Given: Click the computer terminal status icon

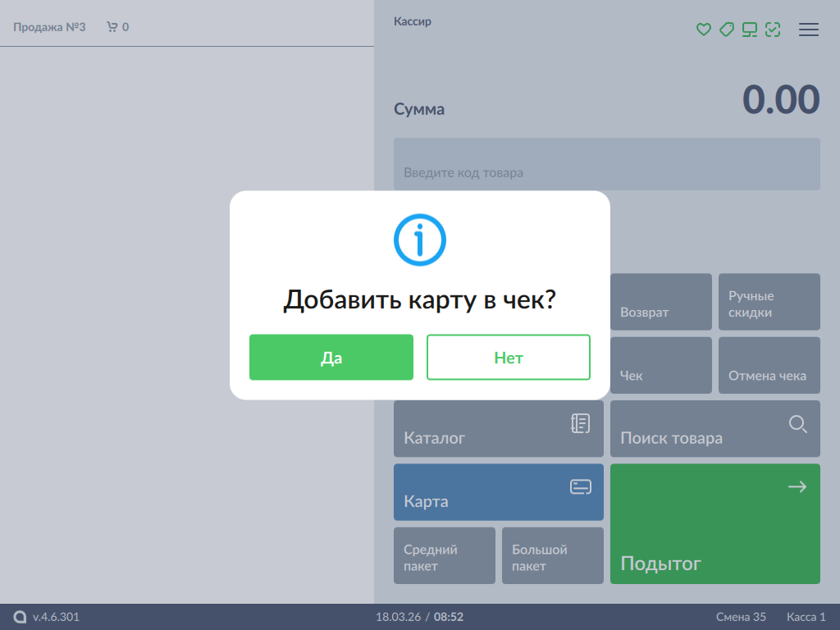Looking at the screenshot, I should [x=749, y=30].
